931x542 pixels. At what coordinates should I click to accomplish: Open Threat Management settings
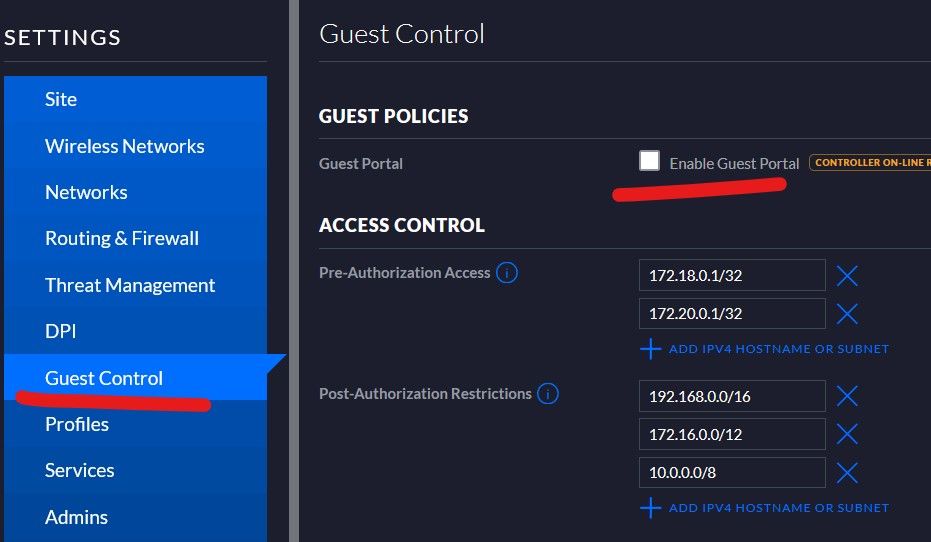point(130,285)
